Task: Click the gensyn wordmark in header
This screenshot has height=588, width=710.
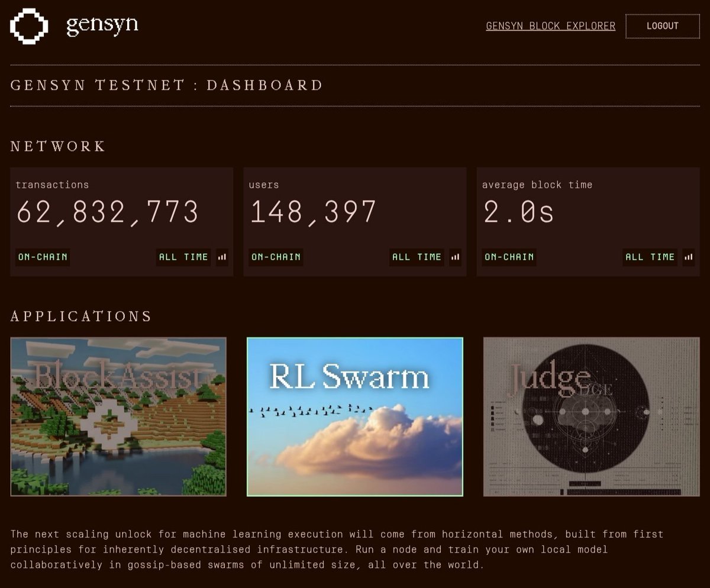Action: click(x=102, y=25)
